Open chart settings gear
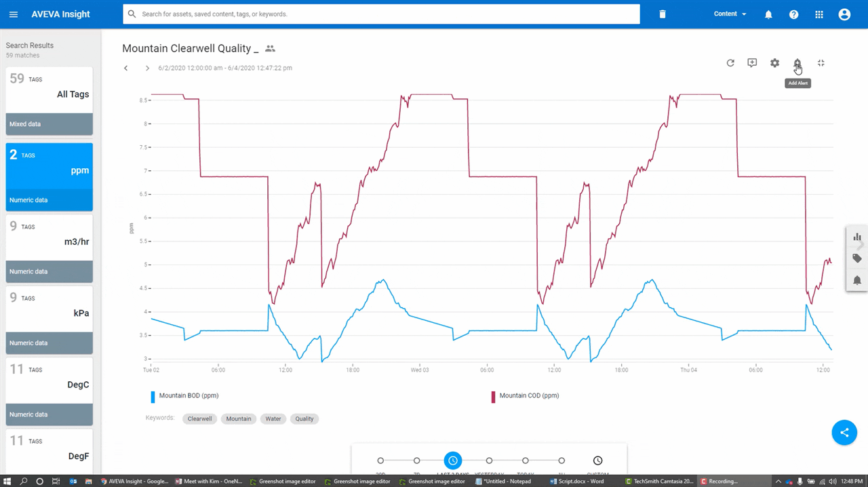 (774, 63)
